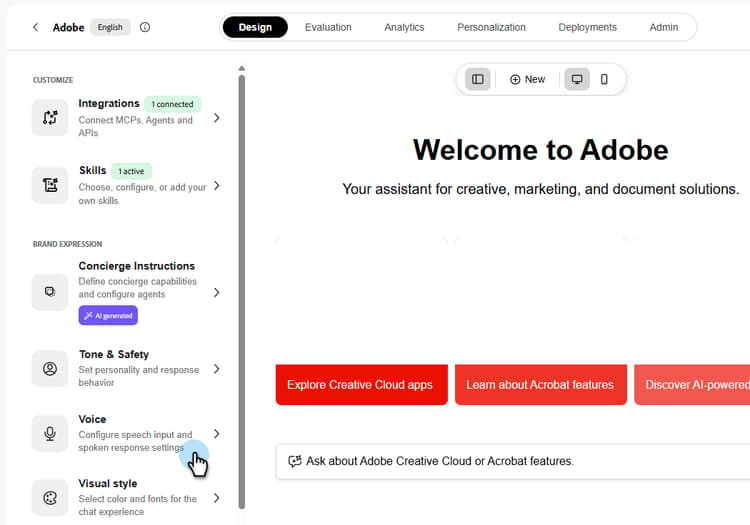Switch to the Design tab
Screen dimensions: 750x525
(x=255, y=27)
